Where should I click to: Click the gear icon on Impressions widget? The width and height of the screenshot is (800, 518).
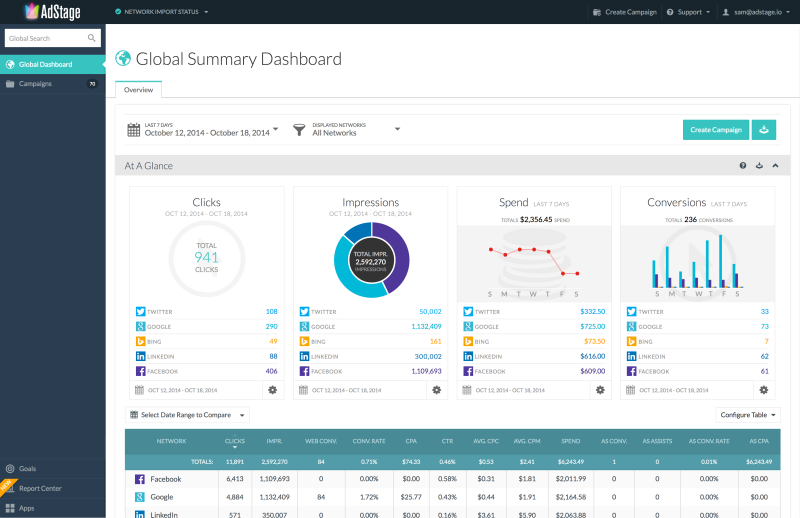pos(436,390)
